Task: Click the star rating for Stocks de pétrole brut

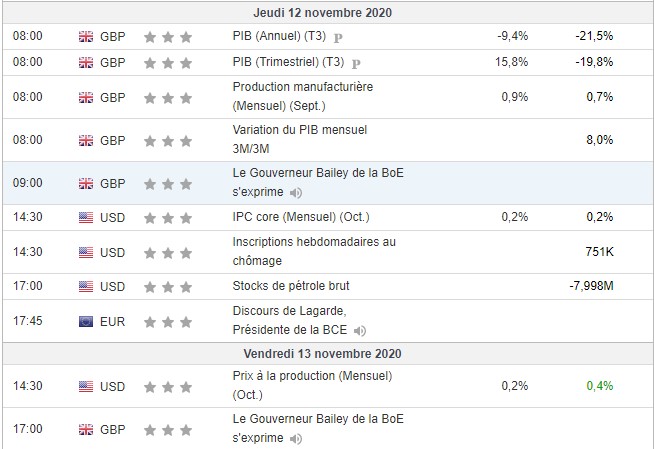Action: pos(167,286)
